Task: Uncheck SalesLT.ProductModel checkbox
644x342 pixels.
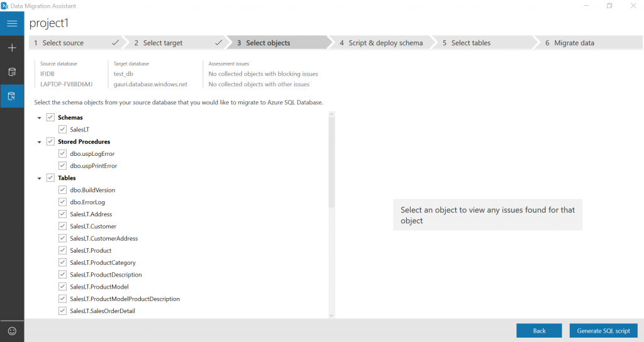Action: coord(62,287)
